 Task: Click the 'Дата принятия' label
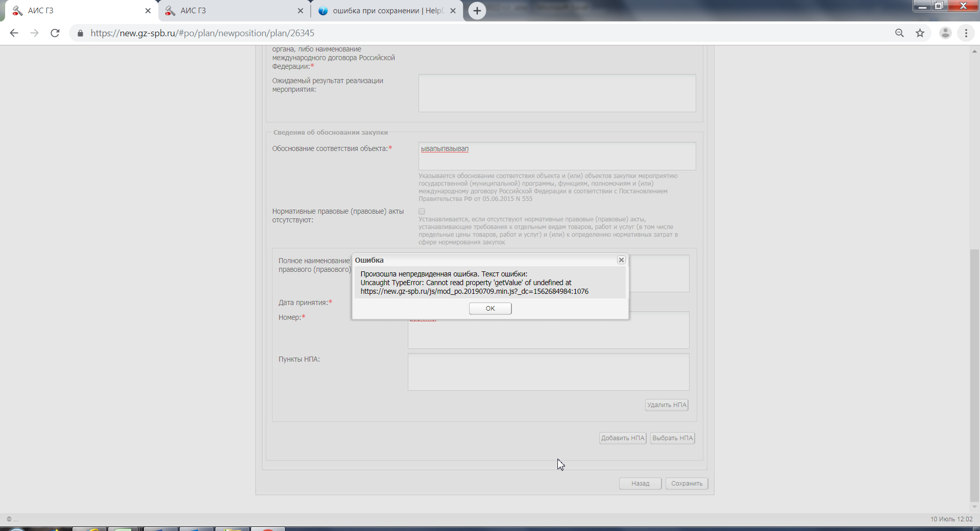[x=305, y=302]
